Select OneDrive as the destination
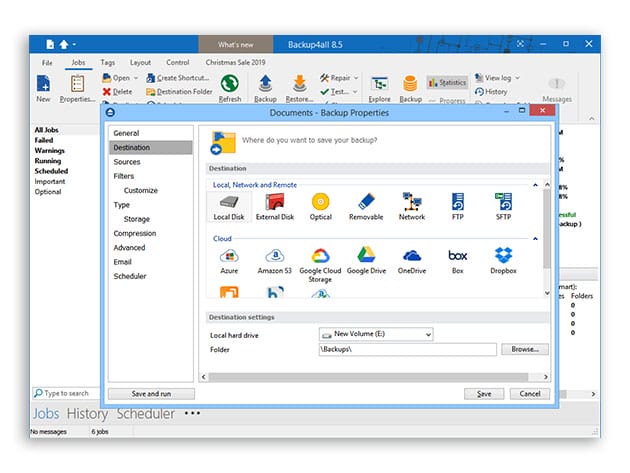Screen dimensions: 630x473 (411, 258)
